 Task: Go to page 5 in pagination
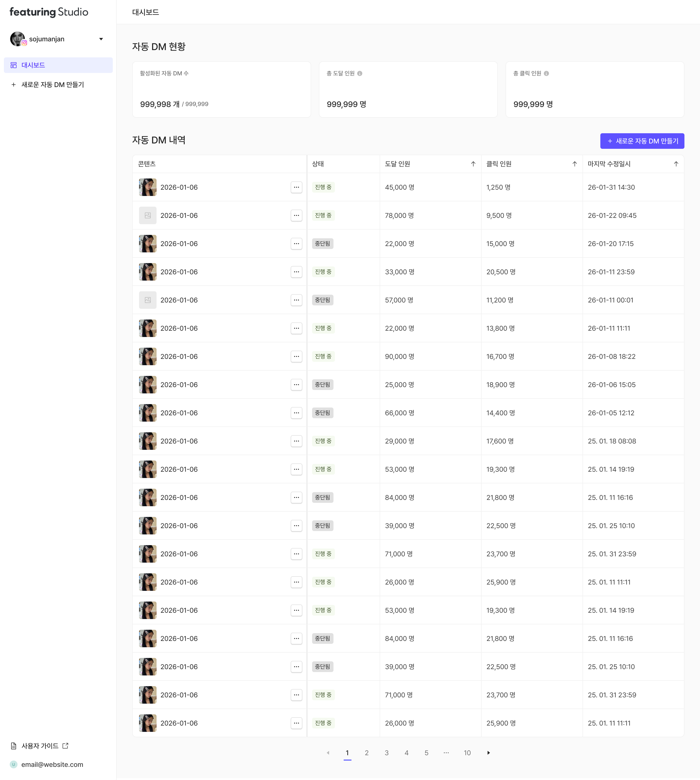point(426,753)
